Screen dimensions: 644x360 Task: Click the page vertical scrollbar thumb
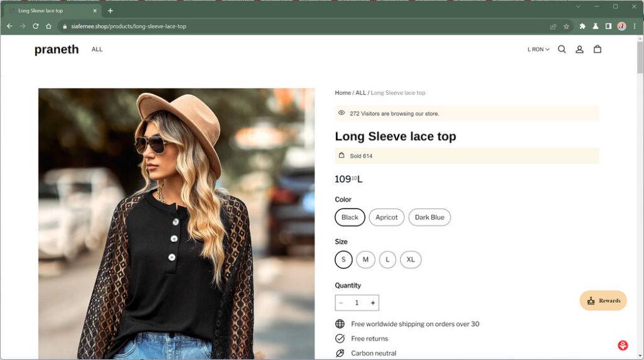click(x=640, y=57)
